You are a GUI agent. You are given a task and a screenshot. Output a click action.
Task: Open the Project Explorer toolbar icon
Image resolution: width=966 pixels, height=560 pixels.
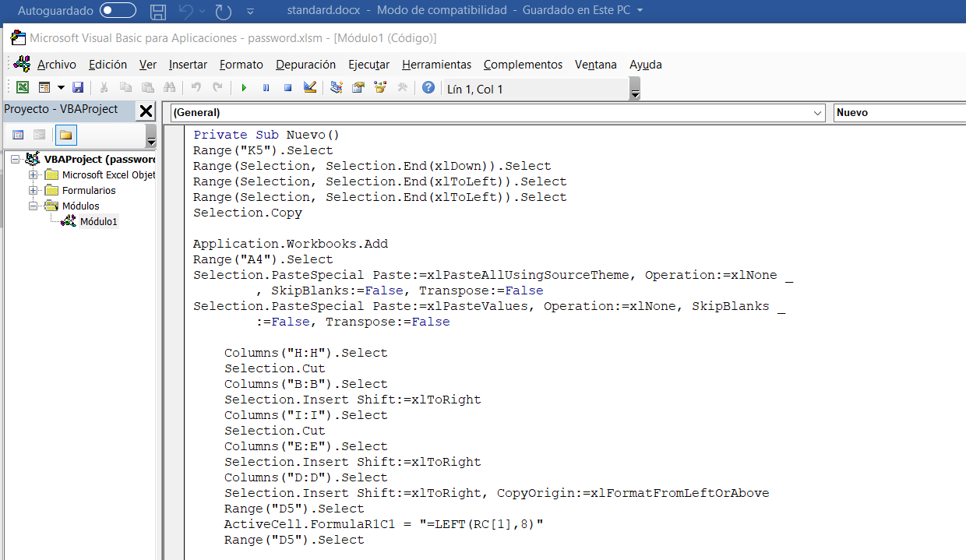[x=337, y=88]
